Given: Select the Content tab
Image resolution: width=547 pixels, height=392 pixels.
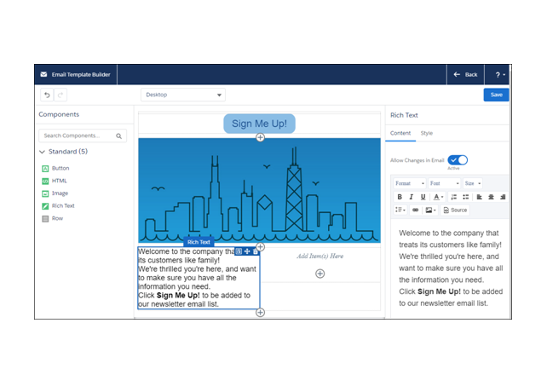Looking at the screenshot, I should 400,133.
